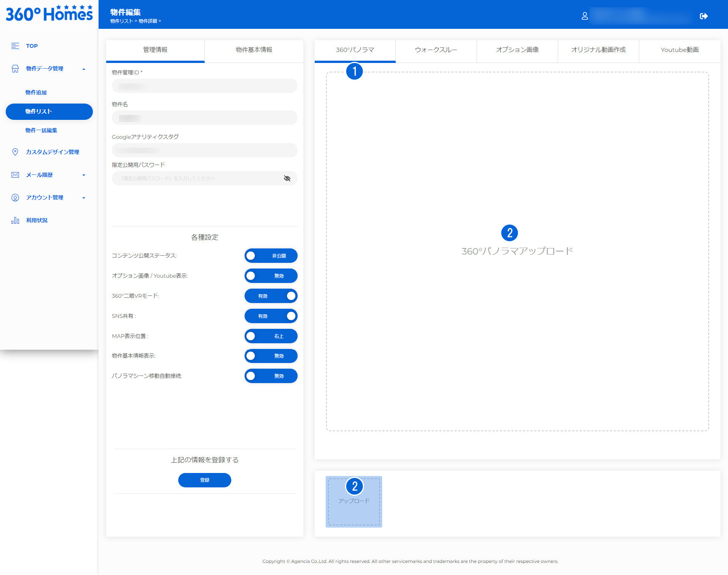The height and width of the screenshot is (575, 728).
Task: Toggle コンテンツ公開ステータス switch from 非公開
Action: 271,256
